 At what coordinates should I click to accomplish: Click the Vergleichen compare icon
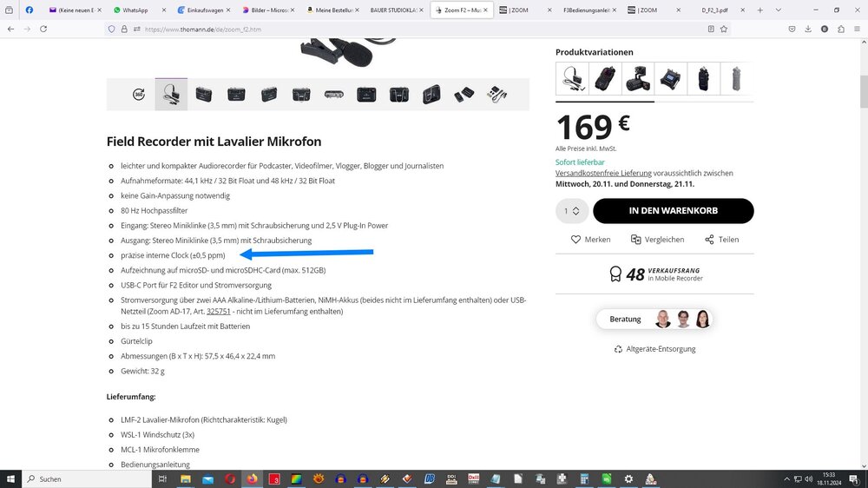pyautogui.click(x=635, y=240)
